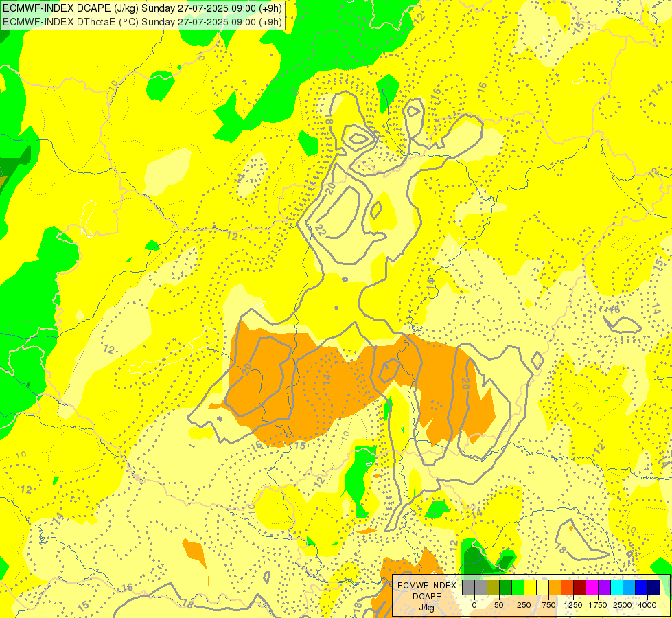Click the orange legend swatch
Image resolution: width=672 pixels, height=618 pixels.
[x=555, y=587]
